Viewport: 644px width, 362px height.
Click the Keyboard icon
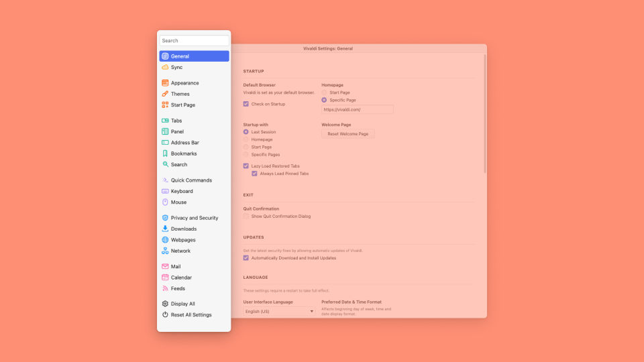(x=165, y=191)
